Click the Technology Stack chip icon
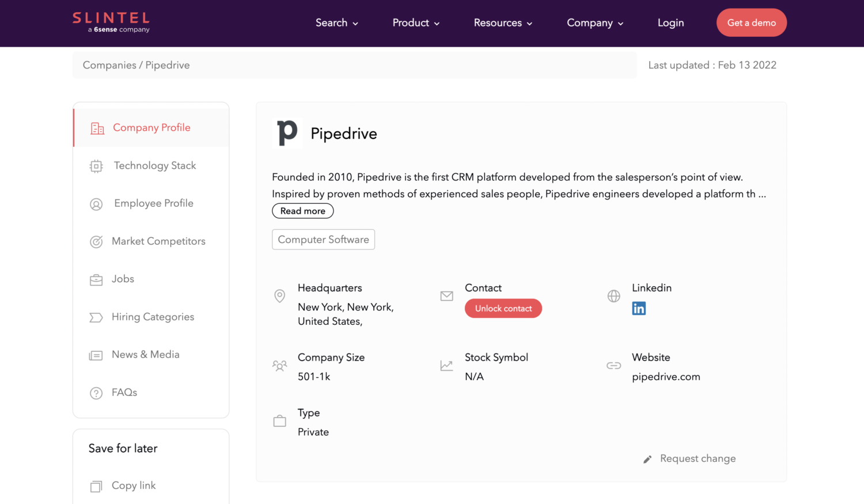Screen dimensions: 864x504 (96, 166)
